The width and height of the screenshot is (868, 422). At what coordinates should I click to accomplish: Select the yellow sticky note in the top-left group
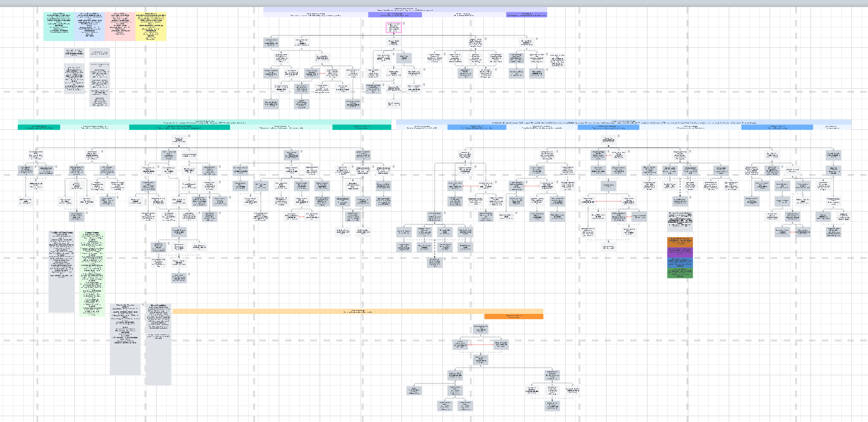(151, 26)
